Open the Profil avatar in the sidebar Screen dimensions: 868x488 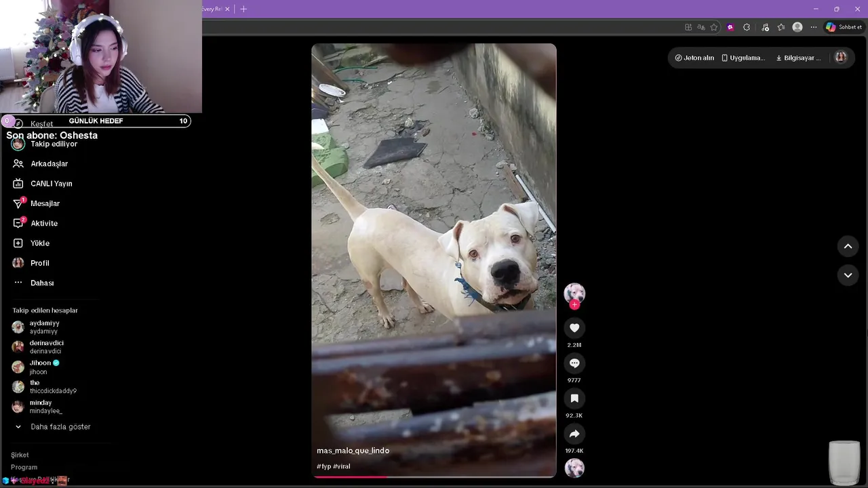tap(18, 263)
